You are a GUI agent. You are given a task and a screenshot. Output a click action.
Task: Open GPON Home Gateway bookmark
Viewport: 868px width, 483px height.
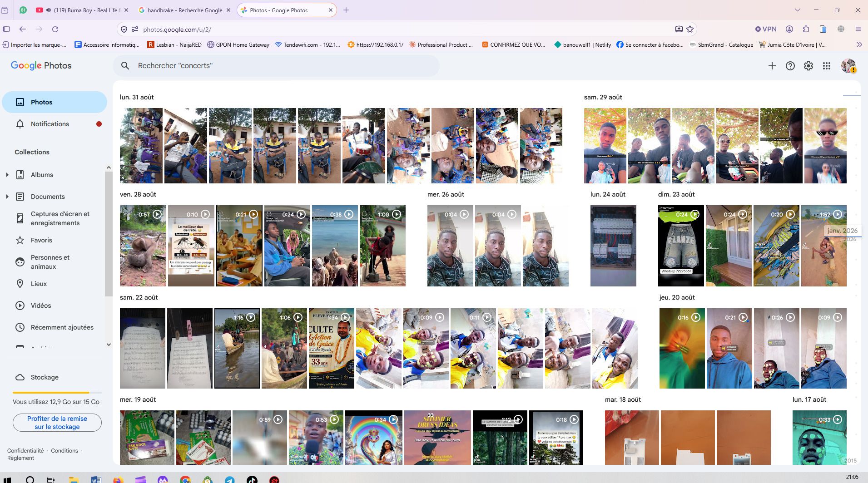[238, 44]
